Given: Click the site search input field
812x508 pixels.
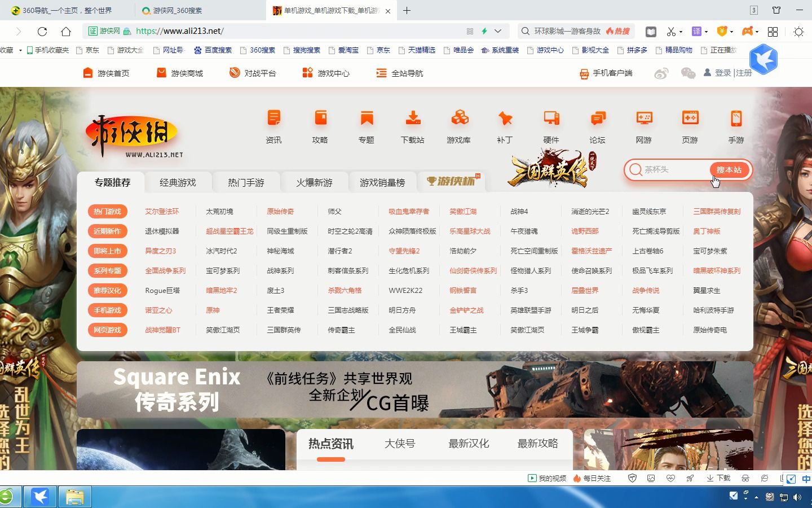Looking at the screenshot, I should pyautogui.click(x=675, y=169).
